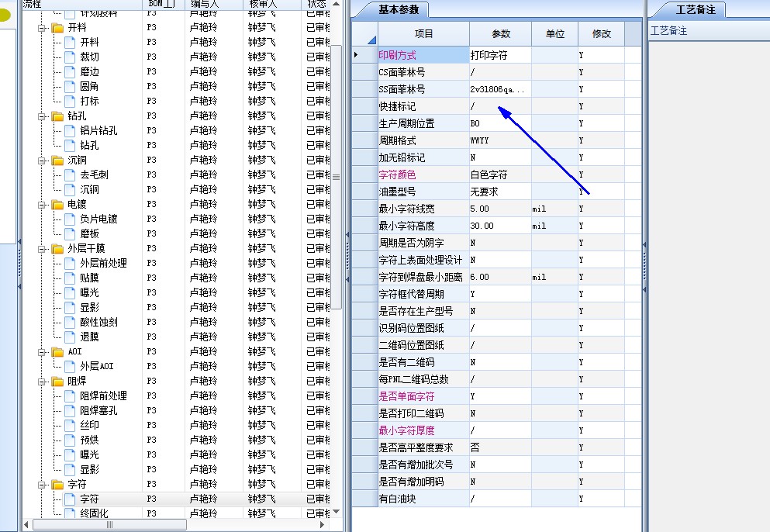Click the tree vertical scrollbar down arrow
Image resolution: width=770 pixels, height=532 pixels.
[x=336, y=512]
